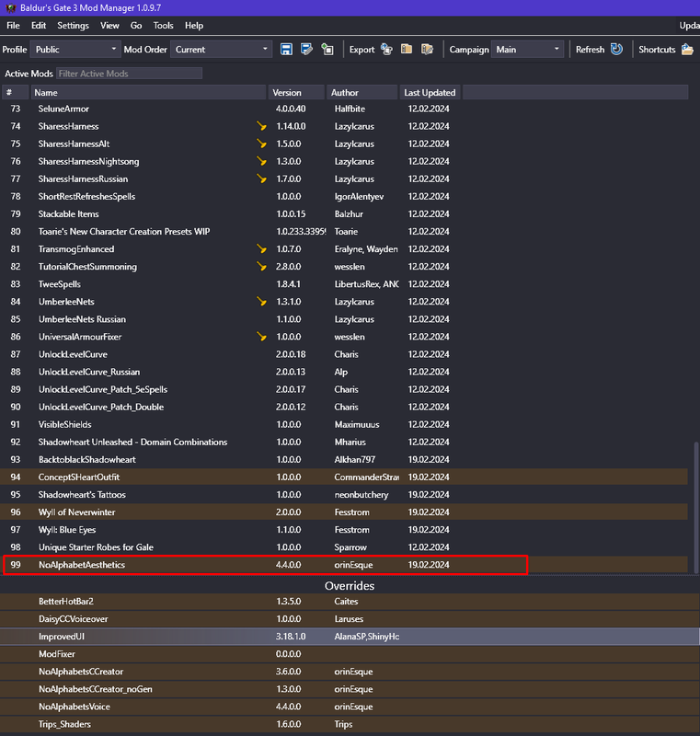
Task: Select the Stackable Items row
Action: pyautogui.click(x=345, y=214)
